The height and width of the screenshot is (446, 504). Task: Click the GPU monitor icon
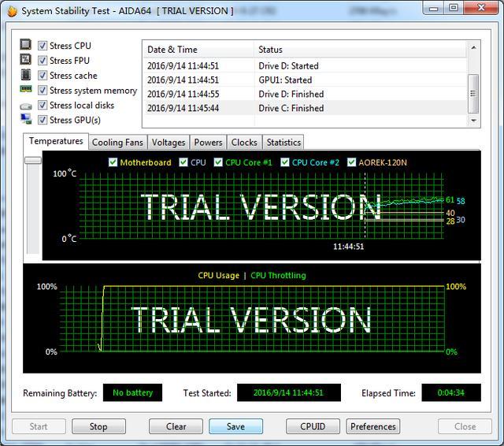[x=26, y=121]
